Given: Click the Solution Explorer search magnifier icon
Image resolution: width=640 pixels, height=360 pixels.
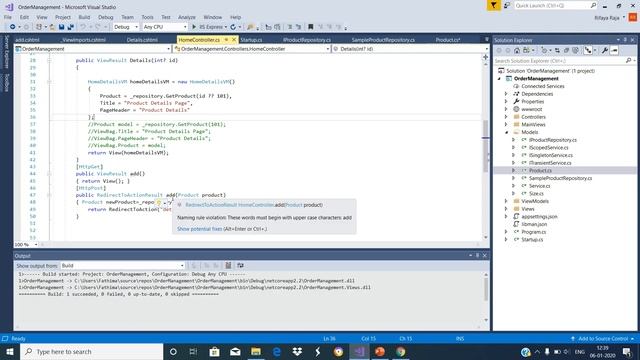Looking at the screenshot, I should click(x=628, y=61).
